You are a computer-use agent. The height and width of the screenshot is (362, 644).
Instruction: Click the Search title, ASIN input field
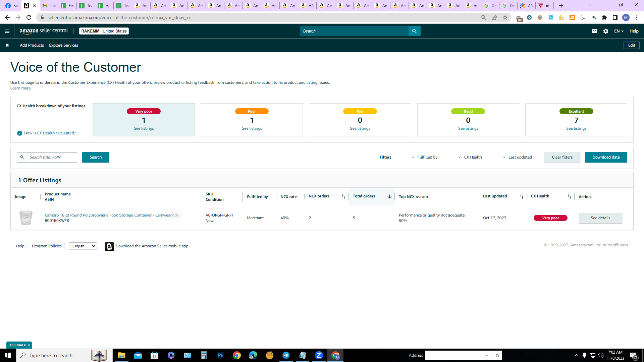pos(52,157)
